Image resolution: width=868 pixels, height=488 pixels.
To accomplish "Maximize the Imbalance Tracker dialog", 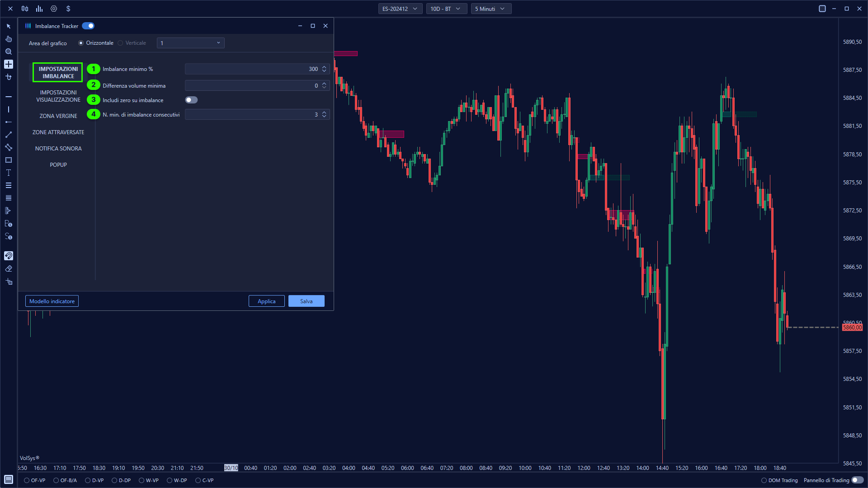I will click(x=313, y=26).
